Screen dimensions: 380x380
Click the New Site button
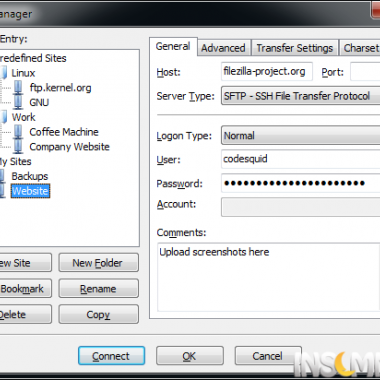tap(26, 263)
